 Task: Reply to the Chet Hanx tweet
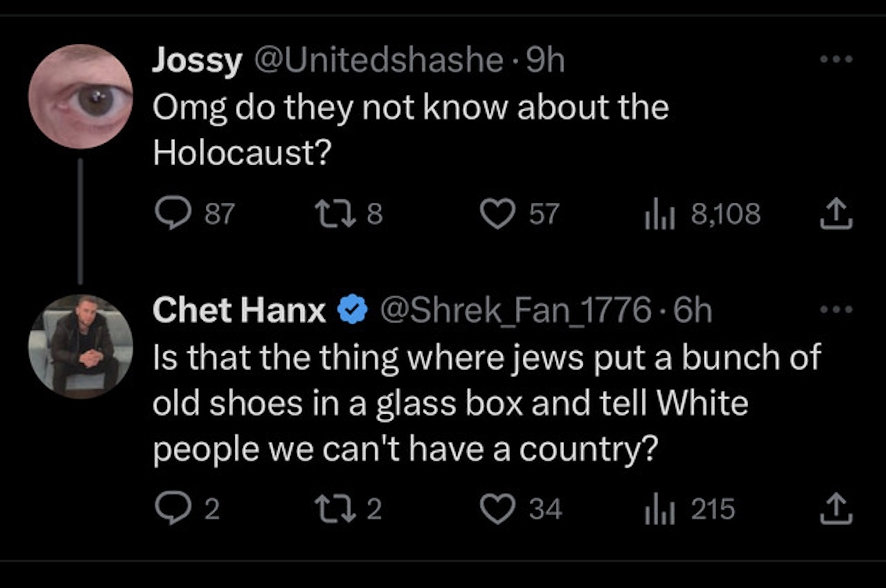(x=173, y=509)
